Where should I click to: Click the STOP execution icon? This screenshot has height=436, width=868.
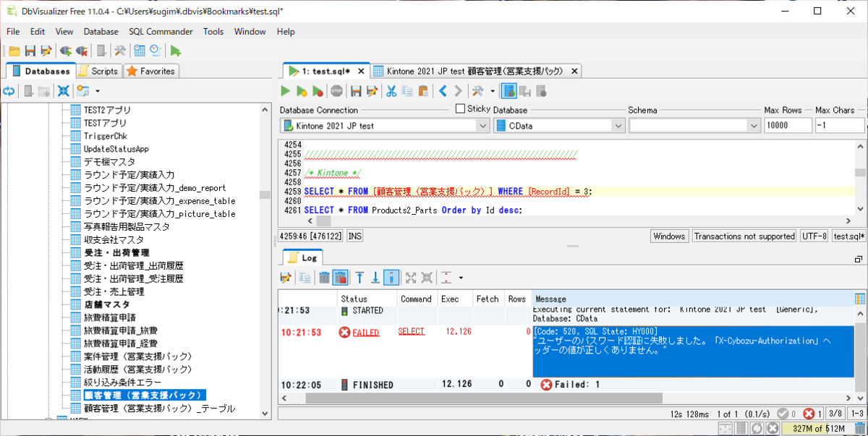tap(337, 91)
